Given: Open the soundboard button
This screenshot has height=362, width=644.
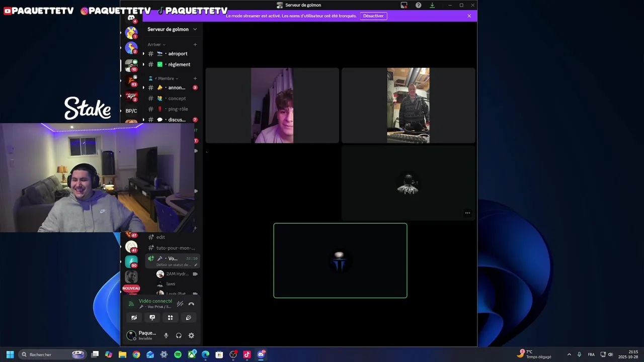Looking at the screenshot, I should 189,318.
